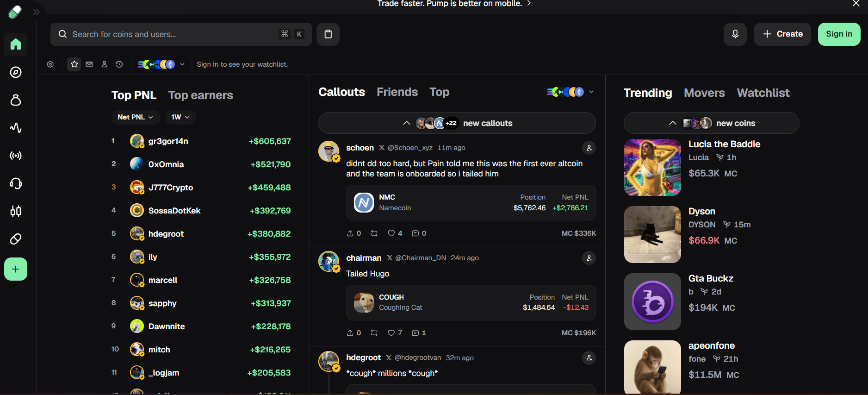Open gr3gor14n leaderboard row
The height and width of the screenshot is (395, 868).
[x=201, y=141]
